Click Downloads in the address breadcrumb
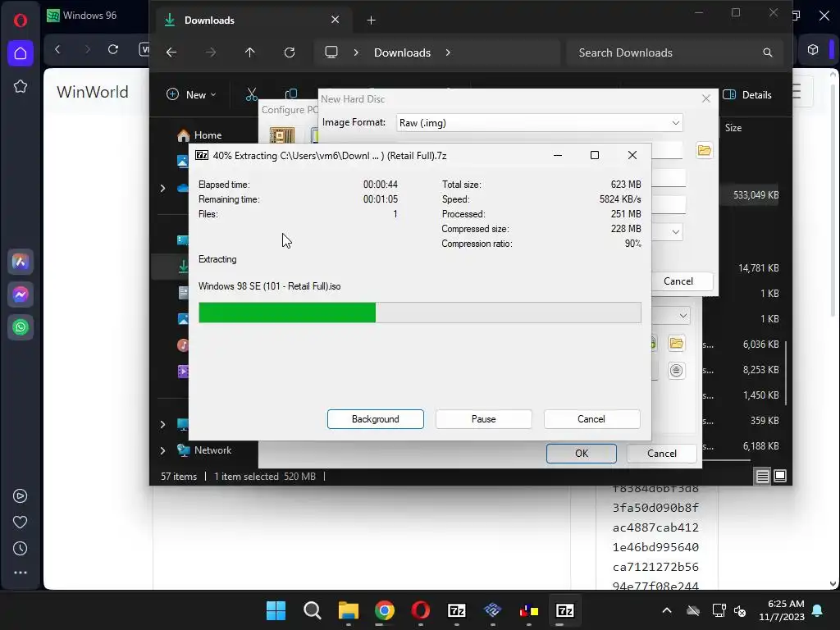 (402, 52)
